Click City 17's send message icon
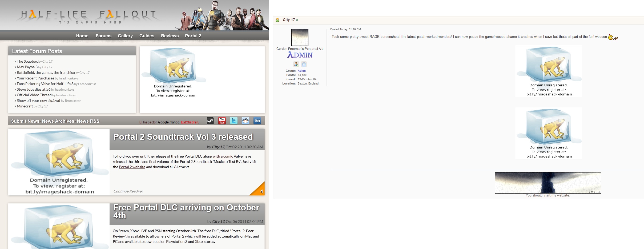The image size is (644, 249). point(304,64)
